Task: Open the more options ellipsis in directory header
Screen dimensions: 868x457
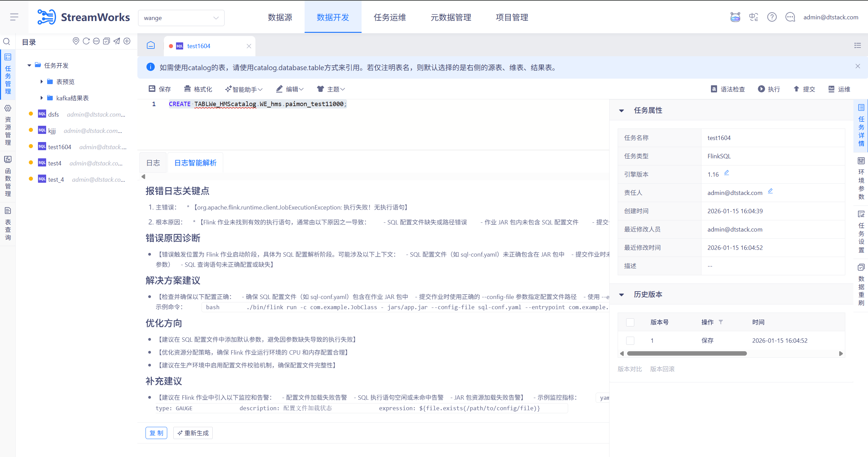Action: coord(96,41)
